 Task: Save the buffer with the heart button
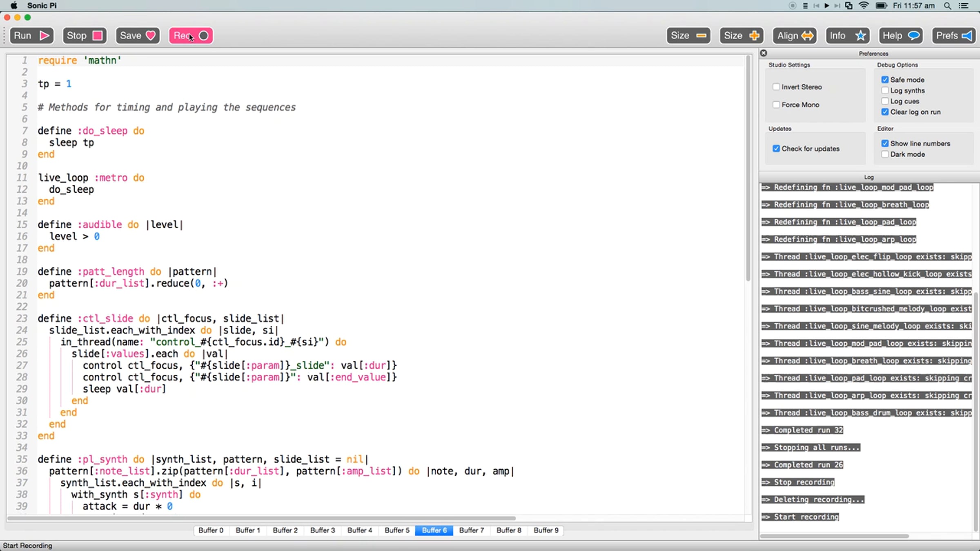[138, 36]
